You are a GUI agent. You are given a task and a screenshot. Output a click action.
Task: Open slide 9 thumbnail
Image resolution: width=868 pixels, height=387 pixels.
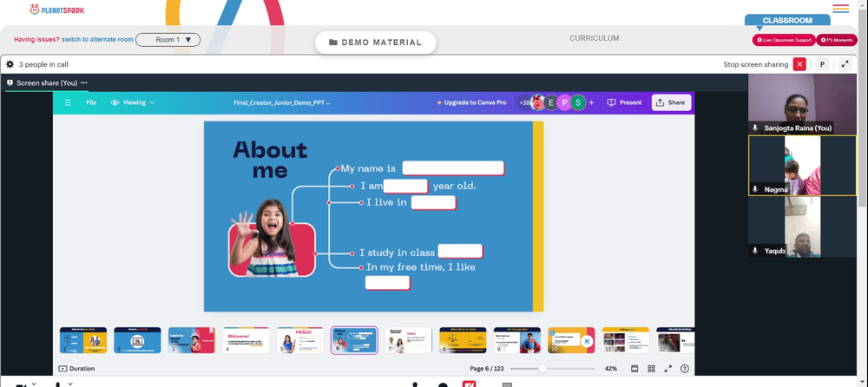(517, 340)
